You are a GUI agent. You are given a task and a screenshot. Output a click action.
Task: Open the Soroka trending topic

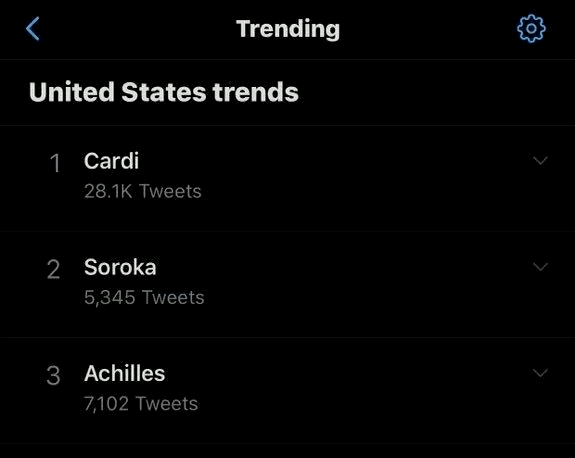(120, 267)
